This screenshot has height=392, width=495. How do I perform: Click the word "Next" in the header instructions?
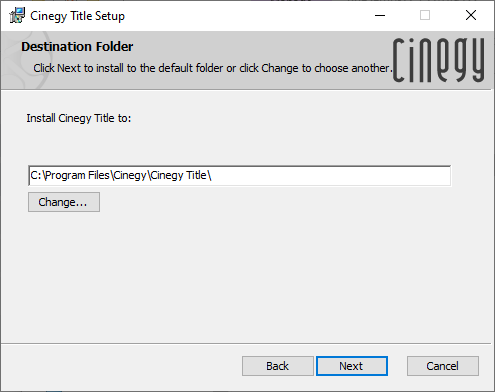tap(69, 68)
